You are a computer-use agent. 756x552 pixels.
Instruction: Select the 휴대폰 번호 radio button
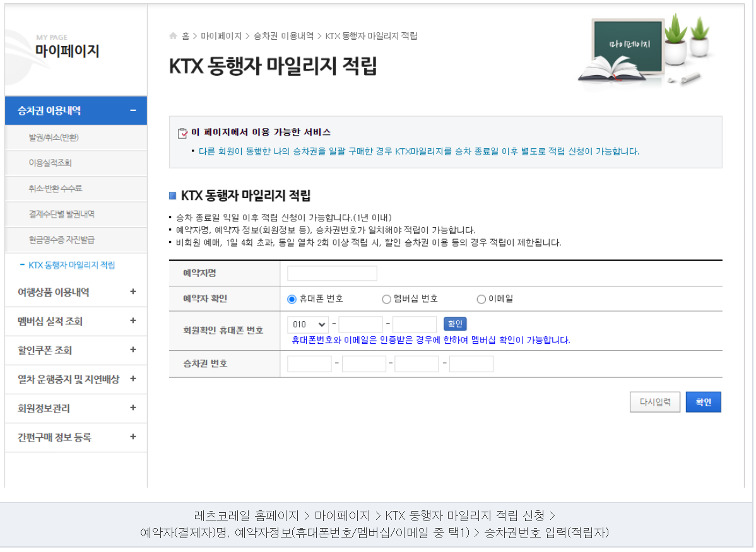(292, 300)
